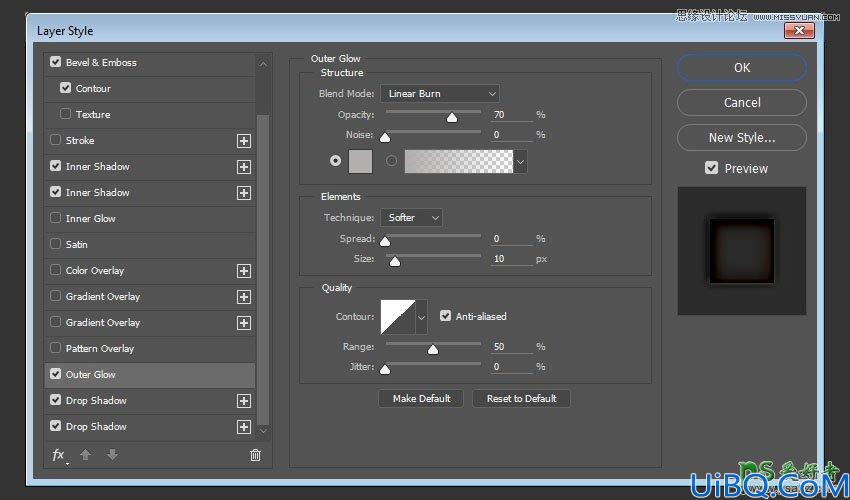The height and width of the screenshot is (500, 850).
Task: Click the glow gradient preview bar
Action: [459, 162]
